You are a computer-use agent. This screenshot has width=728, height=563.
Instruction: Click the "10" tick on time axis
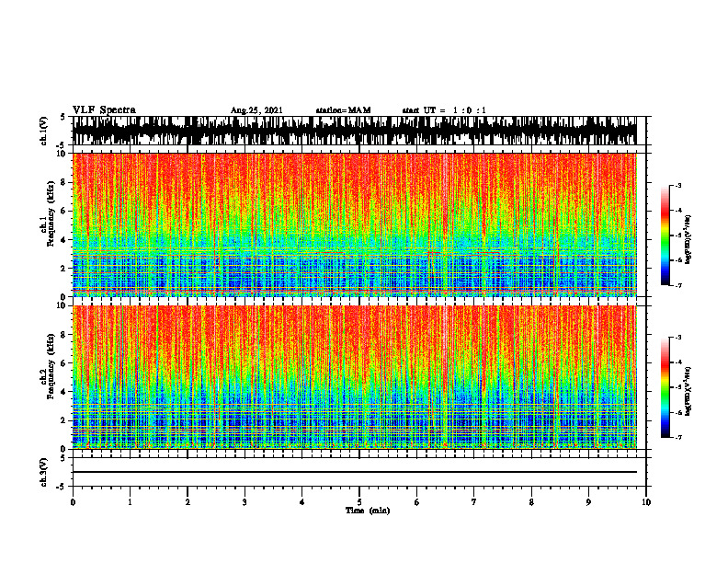pyautogui.click(x=646, y=502)
